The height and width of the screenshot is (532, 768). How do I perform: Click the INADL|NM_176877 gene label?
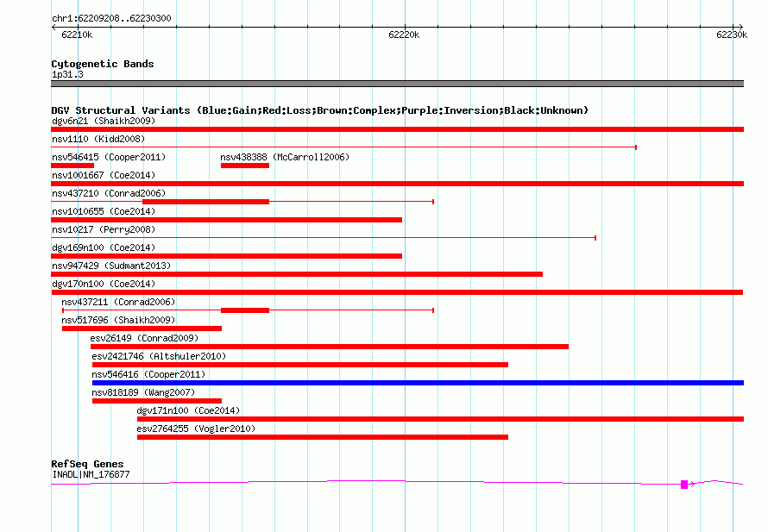click(x=91, y=474)
